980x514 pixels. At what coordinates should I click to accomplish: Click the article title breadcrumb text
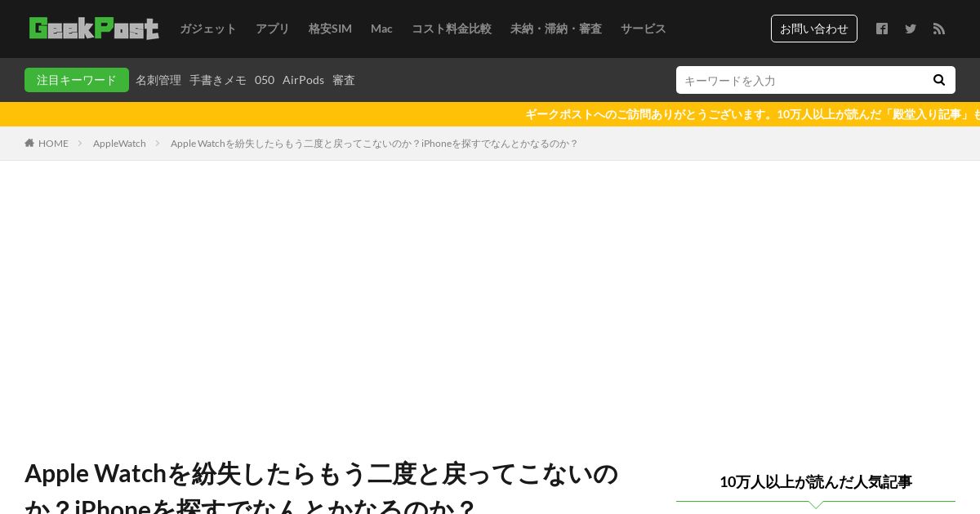tap(374, 143)
